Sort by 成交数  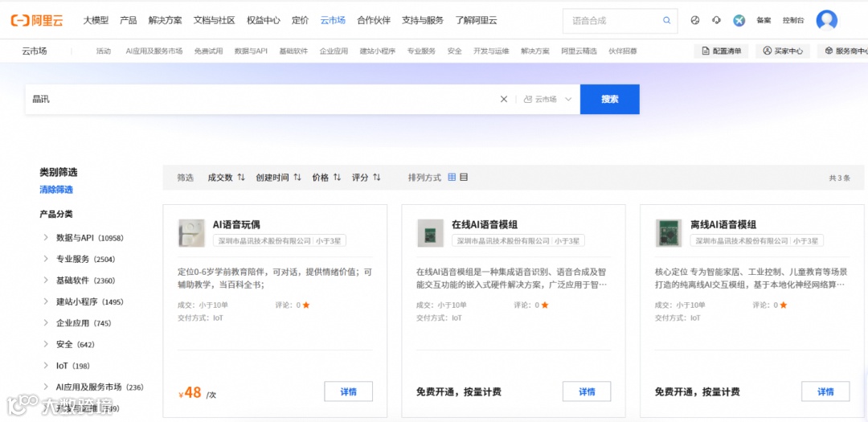pos(226,178)
